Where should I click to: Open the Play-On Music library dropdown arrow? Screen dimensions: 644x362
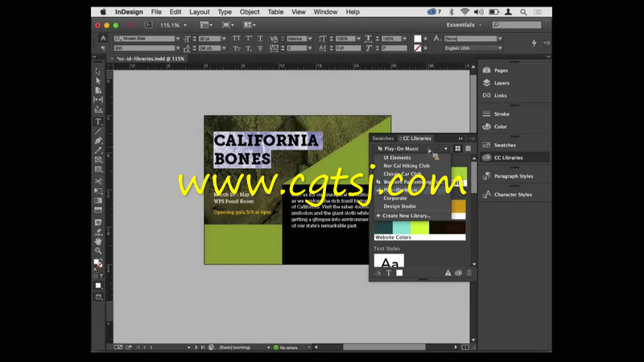(446, 149)
